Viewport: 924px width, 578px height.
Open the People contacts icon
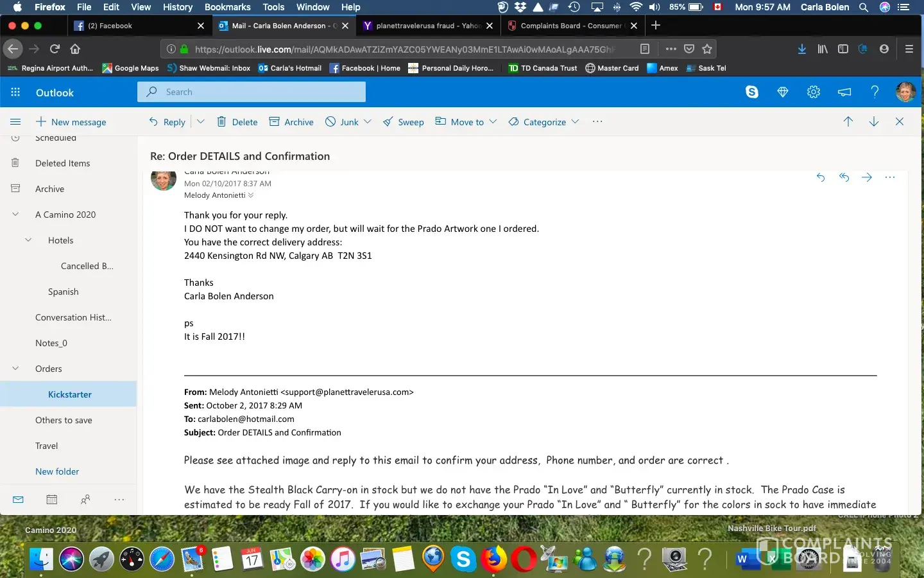pos(85,500)
